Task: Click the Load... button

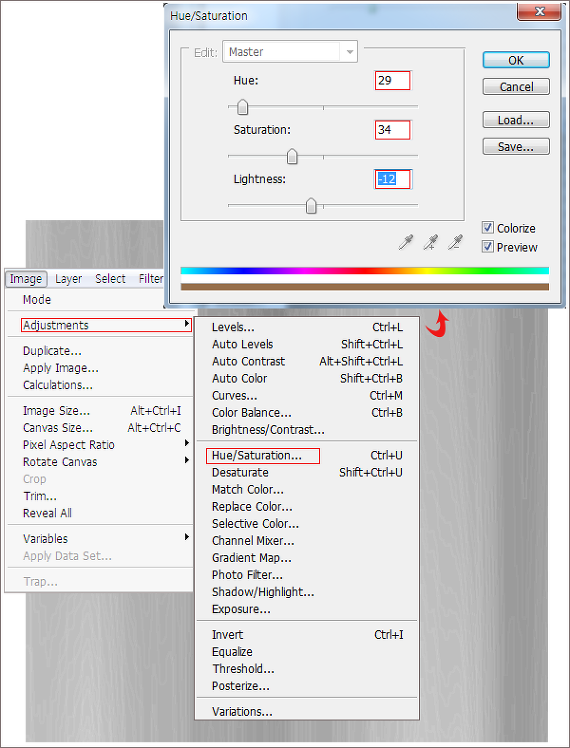Action: [516, 120]
